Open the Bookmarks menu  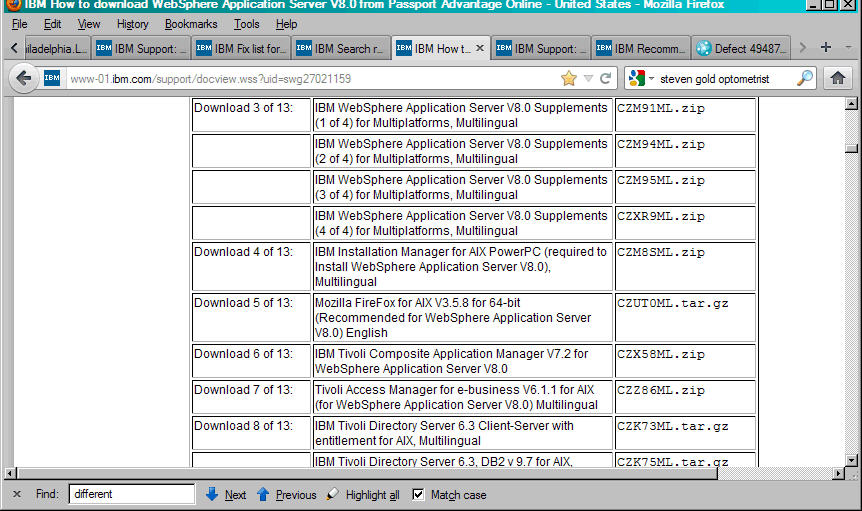(x=191, y=24)
